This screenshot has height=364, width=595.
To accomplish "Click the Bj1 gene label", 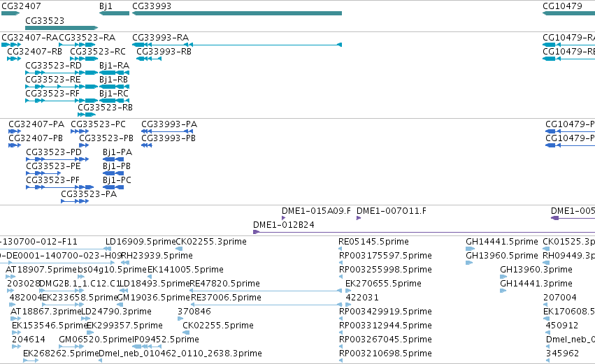I will coord(106,6).
